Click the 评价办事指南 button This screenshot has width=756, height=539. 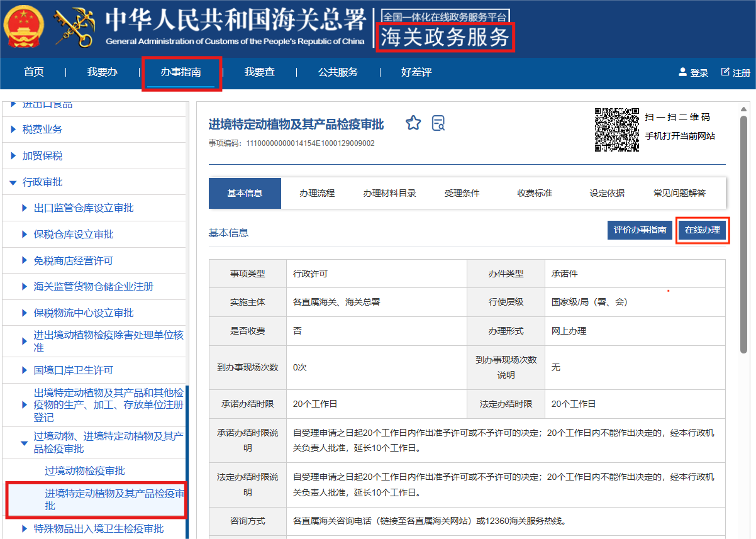click(x=640, y=230)
